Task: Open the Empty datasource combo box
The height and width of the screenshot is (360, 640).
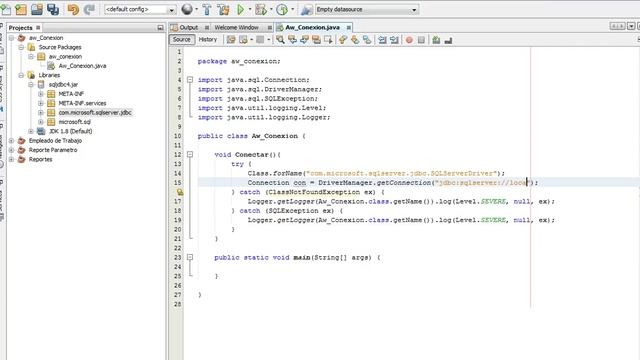Action: [x=367, y=9]
